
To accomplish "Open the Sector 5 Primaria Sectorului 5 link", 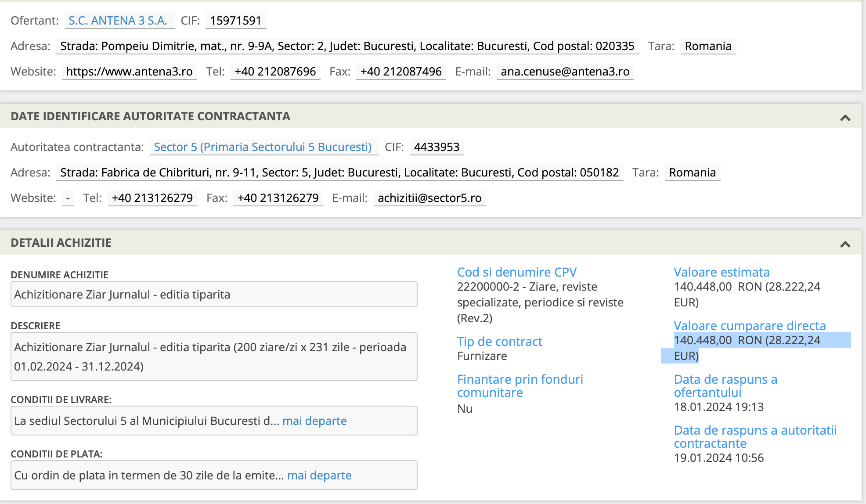I will point(263,147).
